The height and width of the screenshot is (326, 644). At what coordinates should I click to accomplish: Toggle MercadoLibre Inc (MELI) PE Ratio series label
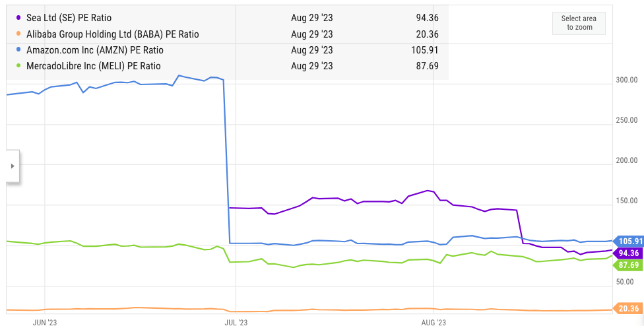[93, 66]
